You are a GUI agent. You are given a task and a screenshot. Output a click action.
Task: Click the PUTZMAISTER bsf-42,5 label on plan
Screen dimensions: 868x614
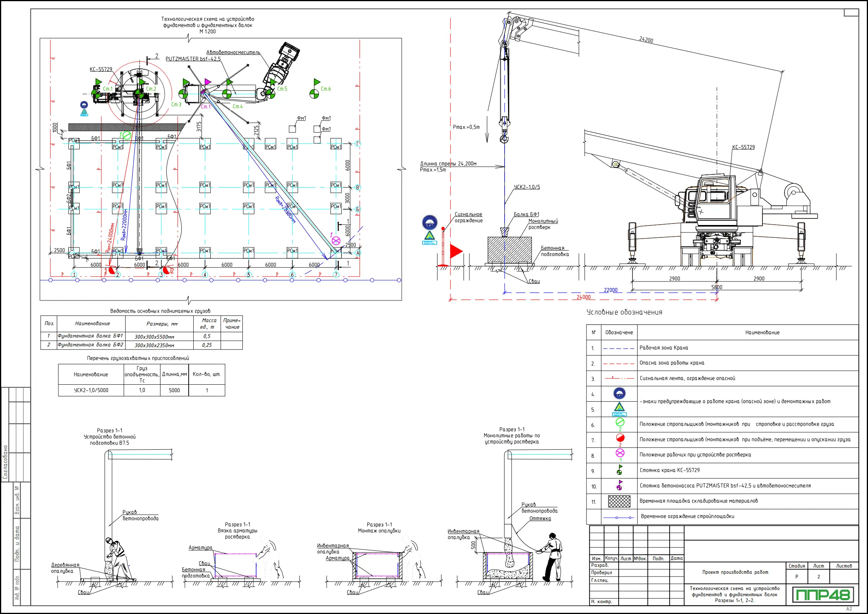[x=193, y=59]
